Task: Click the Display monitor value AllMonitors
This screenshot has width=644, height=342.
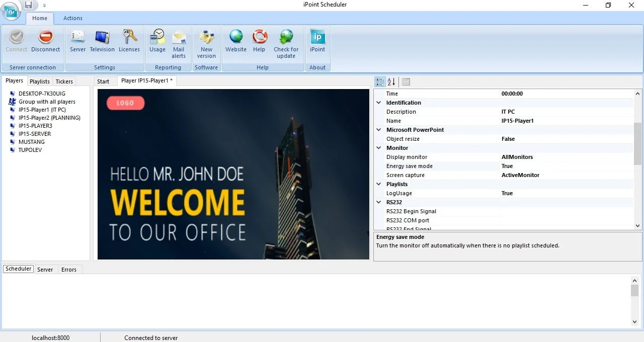Action: tap(517, 157)
